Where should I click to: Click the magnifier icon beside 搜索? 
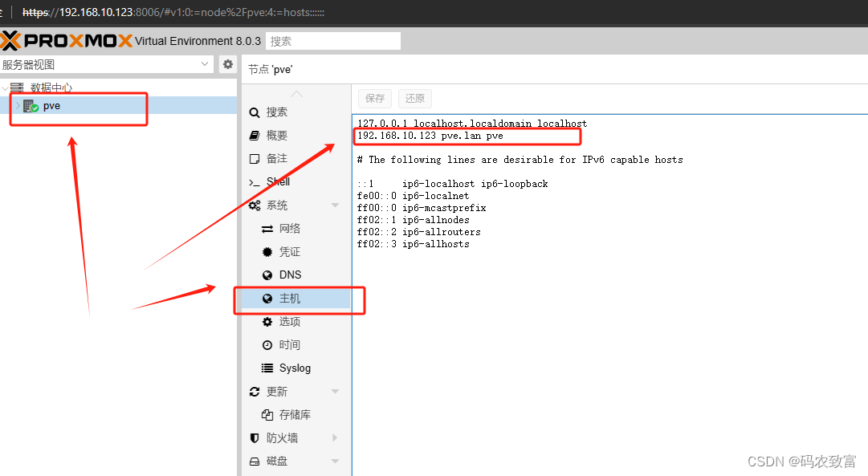coord(254,112)
